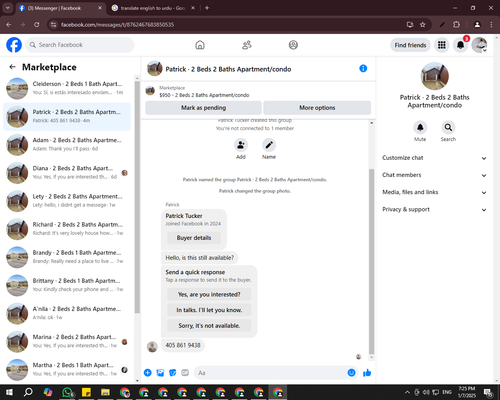Click the Search Facebook field
Screen dimensions: 500x400
click(80, 45)
